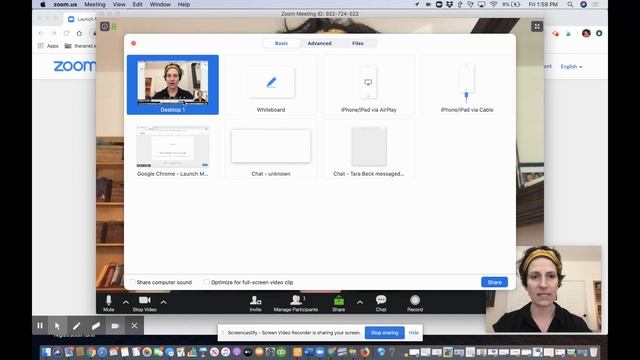Screen dimensions: 640x360
Task: Pick the Google Chrome - Launch M... window
Action: pos(173,149)
